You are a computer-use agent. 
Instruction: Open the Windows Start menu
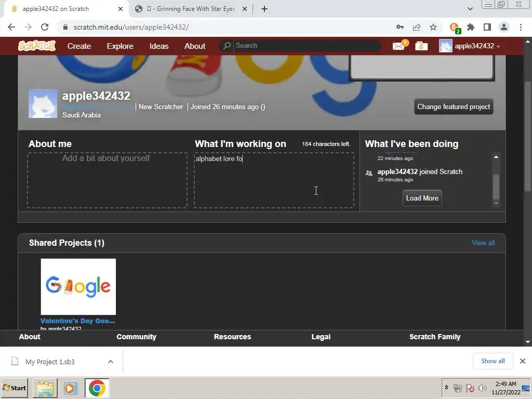tap(15, 388)
